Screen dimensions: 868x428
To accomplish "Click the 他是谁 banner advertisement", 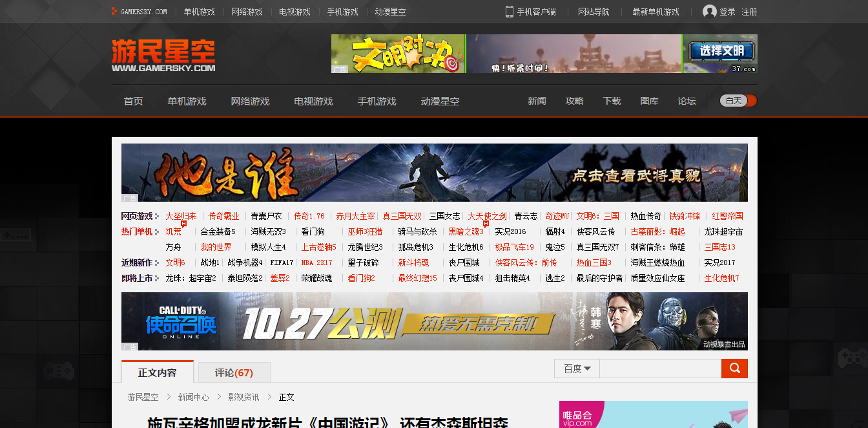I will [434, 173].
